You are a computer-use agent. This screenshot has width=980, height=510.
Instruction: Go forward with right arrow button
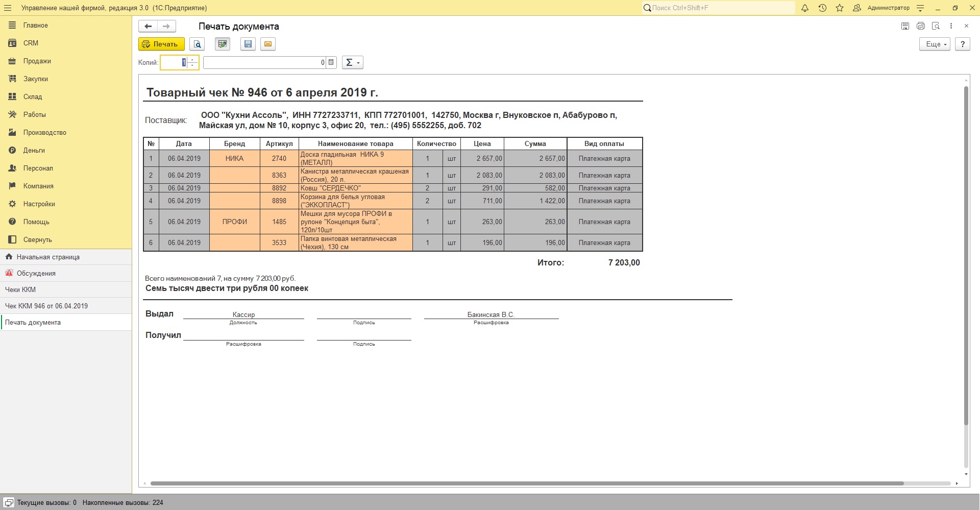pos(166,26)
